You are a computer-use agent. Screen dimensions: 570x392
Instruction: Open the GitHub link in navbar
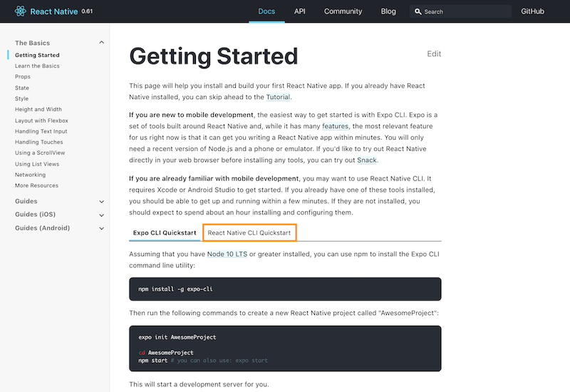(532, 11)
